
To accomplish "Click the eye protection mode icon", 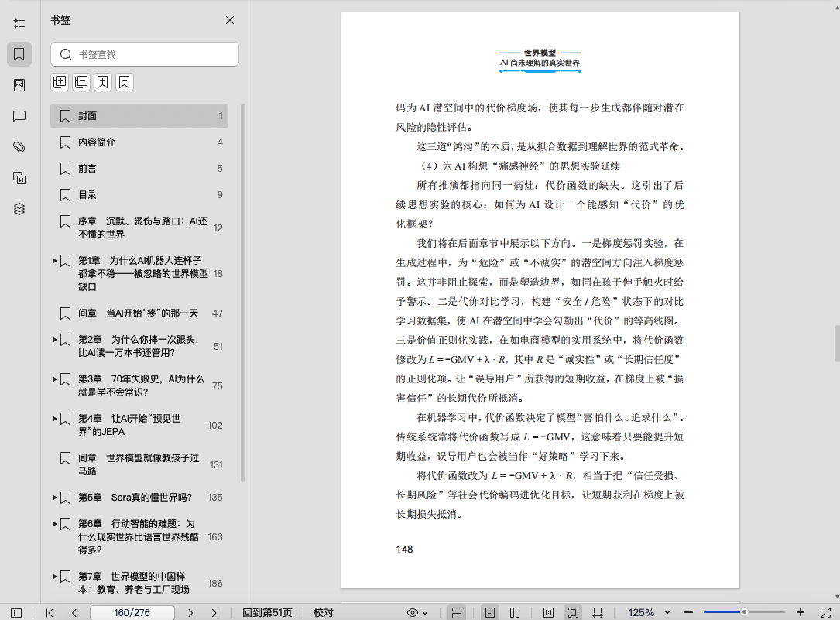I will click(413, 612).
